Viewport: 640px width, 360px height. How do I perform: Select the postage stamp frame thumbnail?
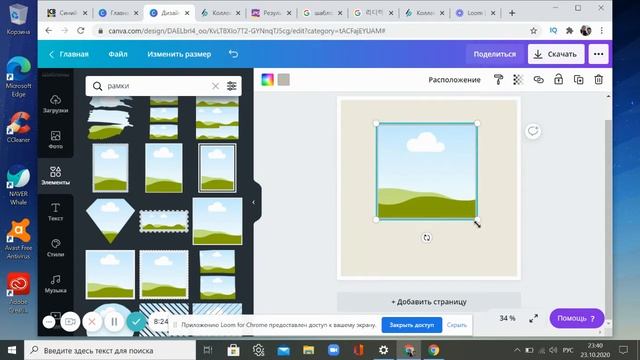(x=164, y=221)
